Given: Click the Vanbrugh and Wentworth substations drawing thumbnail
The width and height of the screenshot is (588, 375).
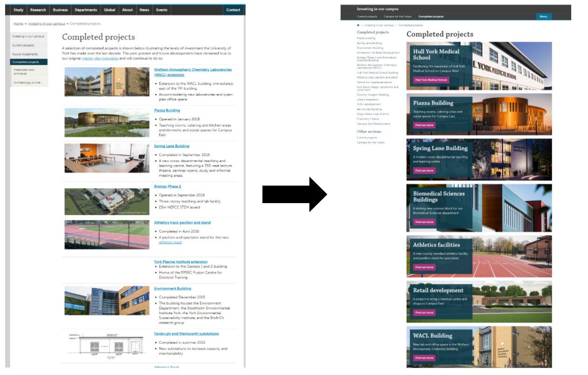Looking at the screenshot, I should 107,345.
